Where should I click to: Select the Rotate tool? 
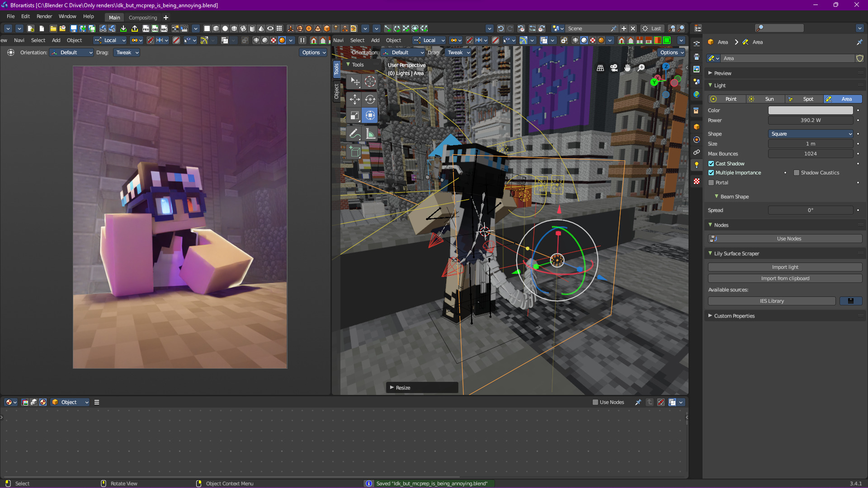pos(370,99)
